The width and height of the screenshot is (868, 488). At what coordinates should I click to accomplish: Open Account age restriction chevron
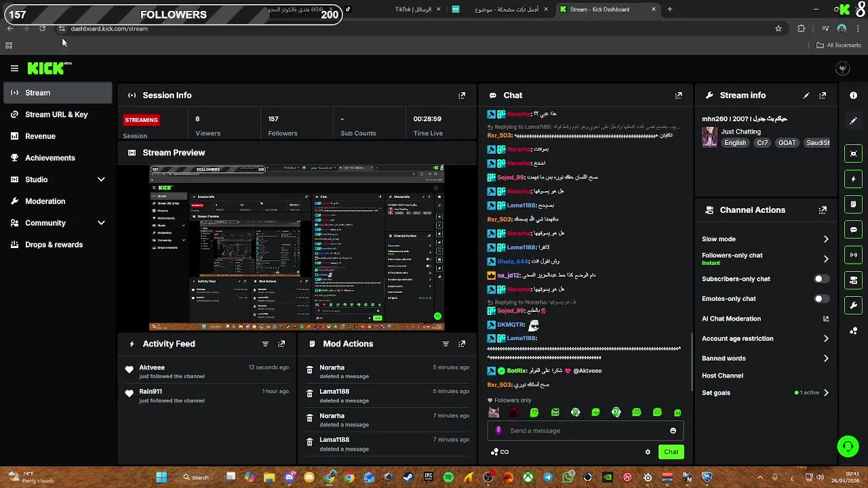[x=826, y=339]
